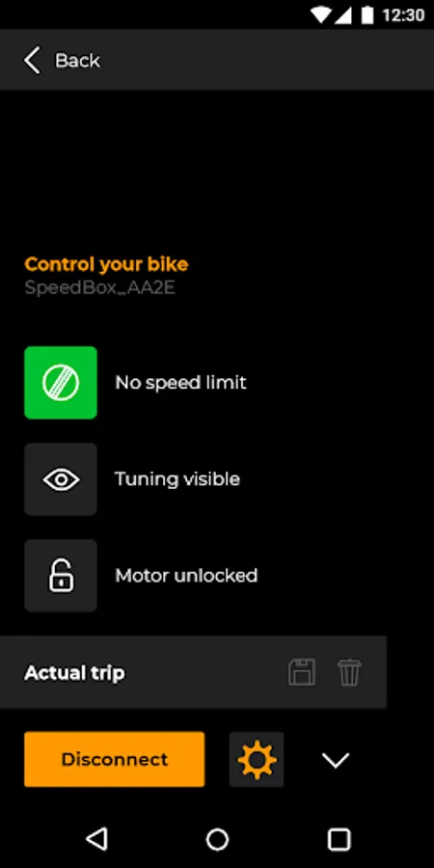Toggle the Motor unlocked padlock icon
The image size is (434, 868).
[x=61, y=576]
